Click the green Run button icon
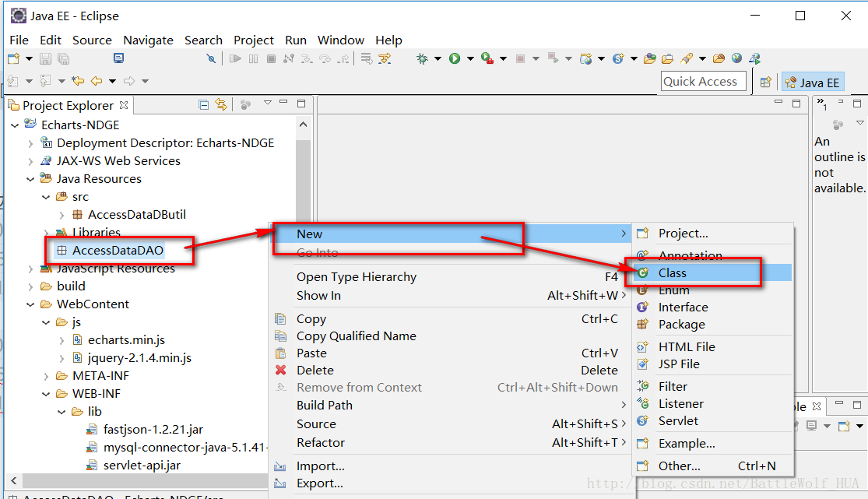The image size is (868, 499). [455, 58]
